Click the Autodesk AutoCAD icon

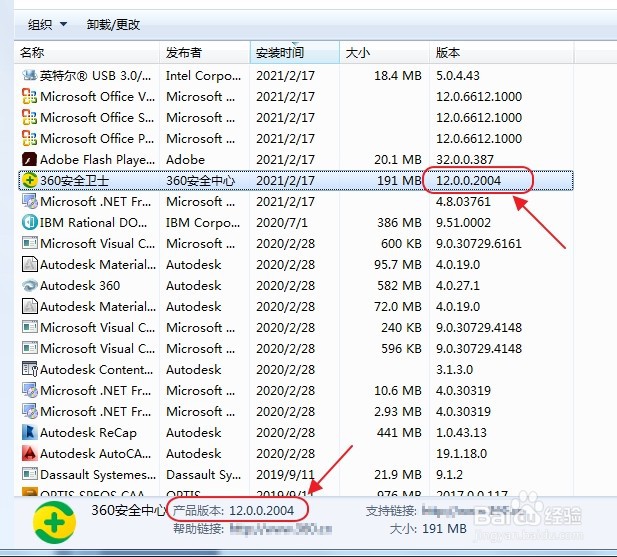[30, 454]
